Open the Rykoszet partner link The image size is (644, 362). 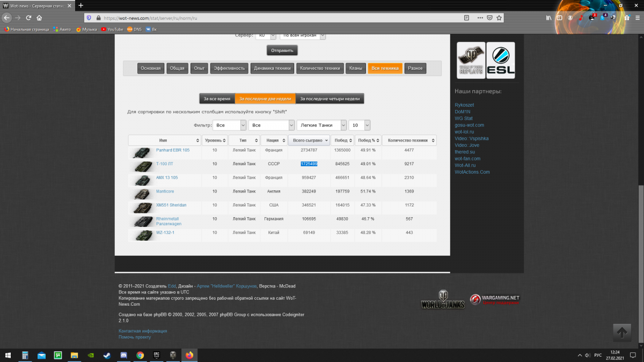pos(464,105)
